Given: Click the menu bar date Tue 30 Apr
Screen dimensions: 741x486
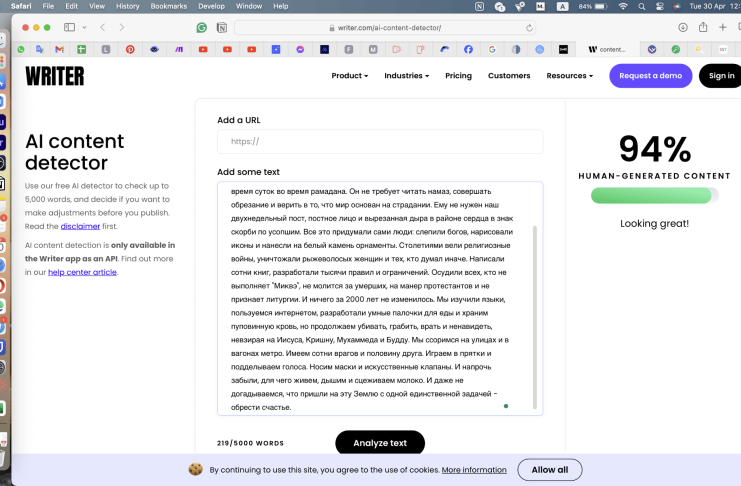Looking at the screenshot, I should coord(707,6).
